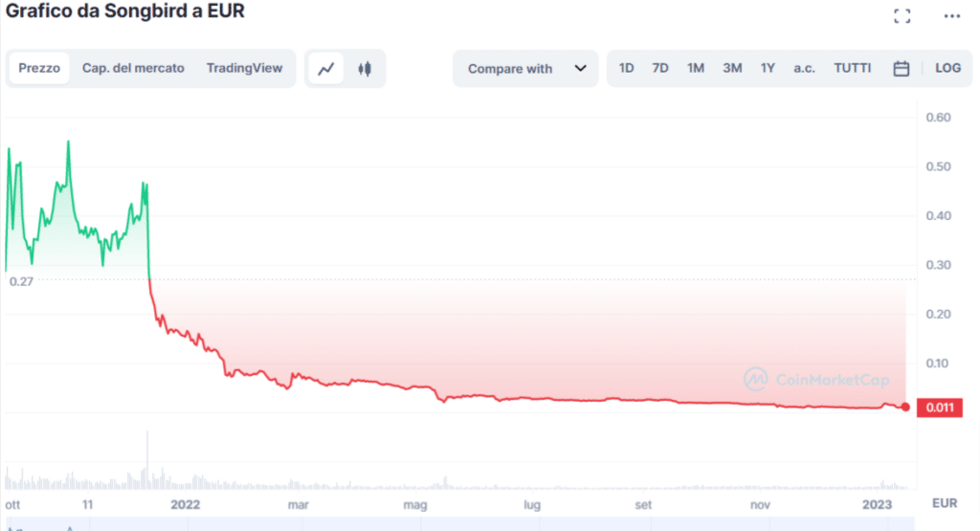Open fullscreen chart mode icon
Screen dimensions: 980x531
coord(902,16)
